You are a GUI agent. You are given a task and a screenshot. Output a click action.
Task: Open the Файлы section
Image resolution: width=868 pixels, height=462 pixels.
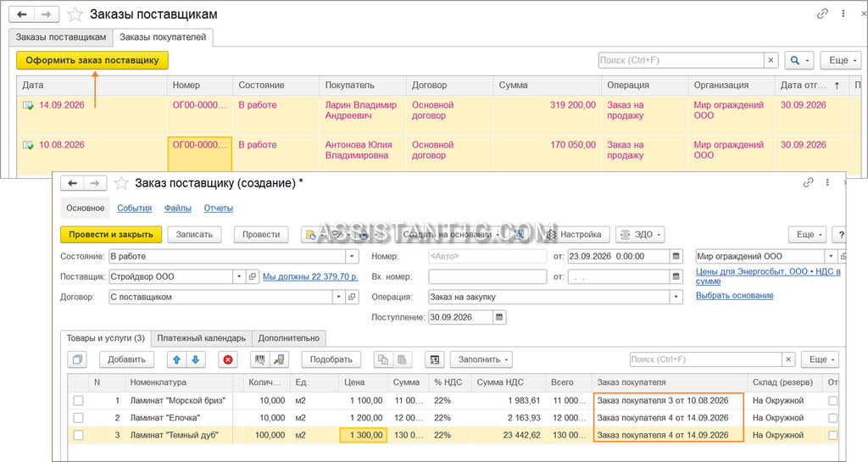(178, 208)
